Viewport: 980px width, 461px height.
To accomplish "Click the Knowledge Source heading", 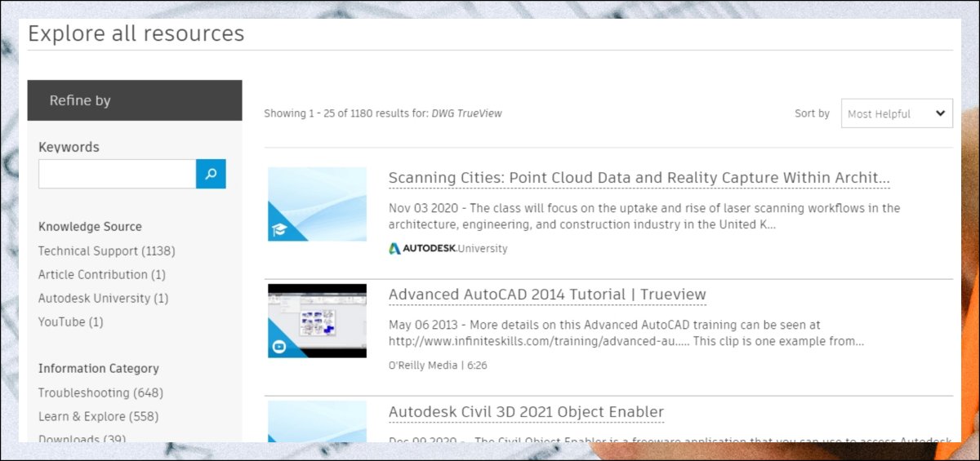I will tap(90, 227).
